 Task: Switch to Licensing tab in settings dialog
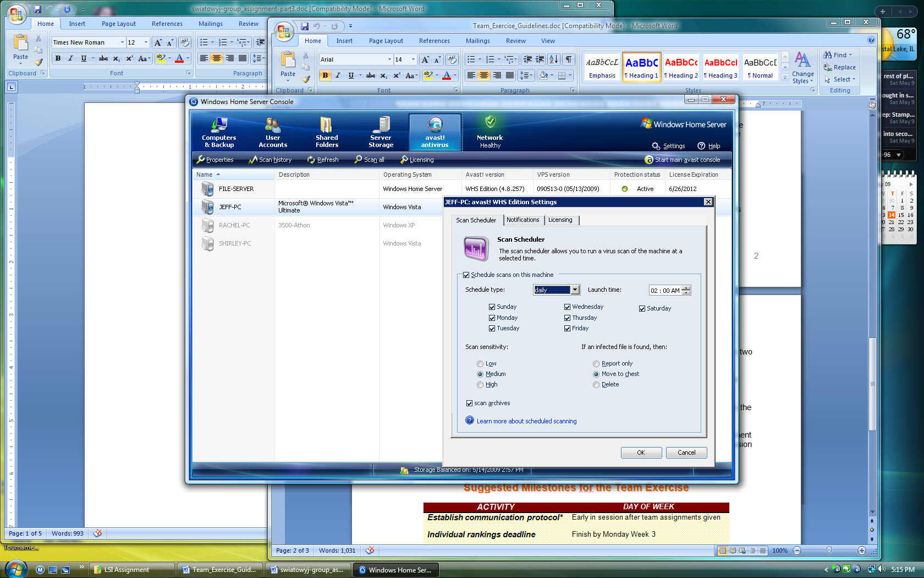click(560, 220)
